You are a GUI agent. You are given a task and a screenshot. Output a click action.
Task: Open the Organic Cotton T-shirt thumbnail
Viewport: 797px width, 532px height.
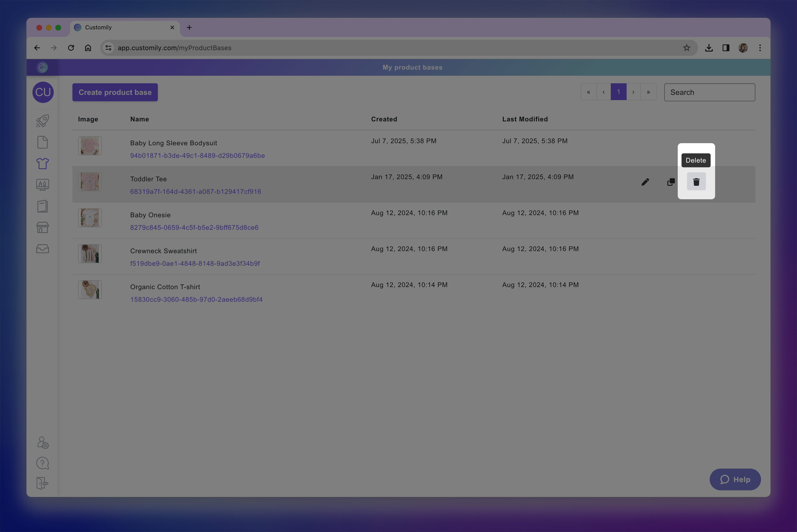tap(90, 289)
